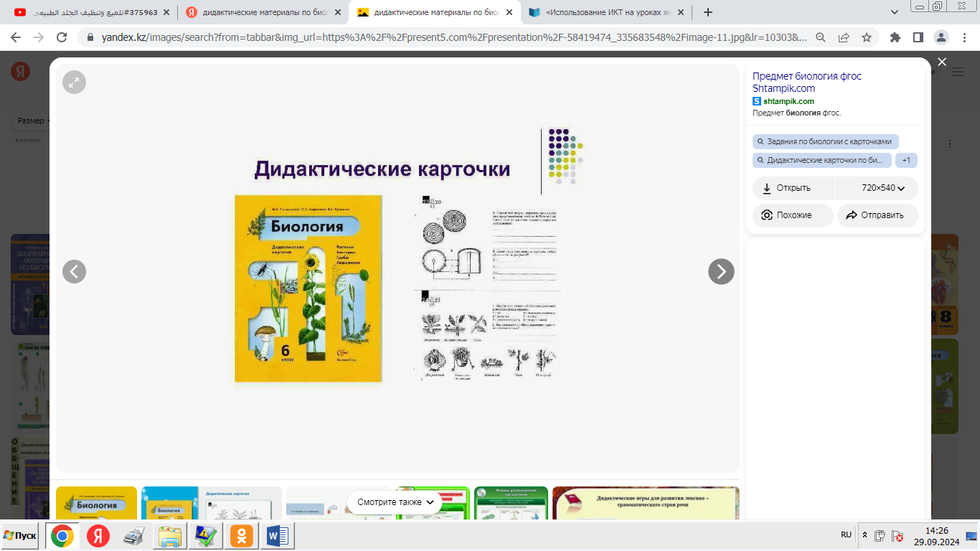The height and width of the screenshot is (551, 980).
Task: Expand the image to fullscreen view
Action: tap(74, 83)
